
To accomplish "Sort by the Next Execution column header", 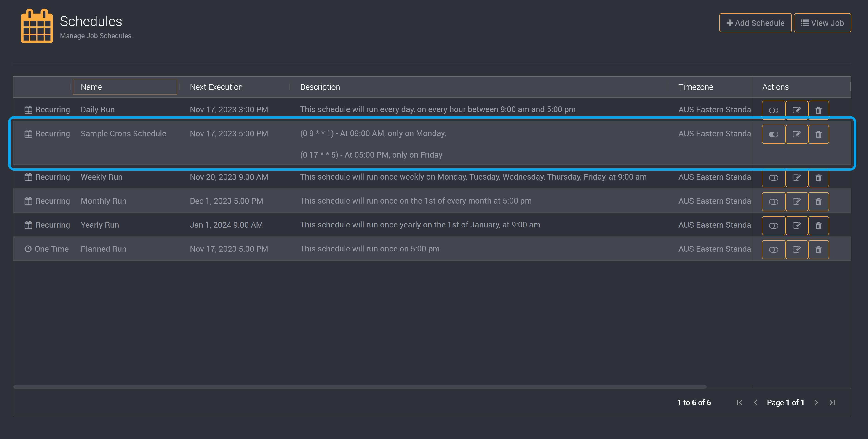I will (216, 87).
